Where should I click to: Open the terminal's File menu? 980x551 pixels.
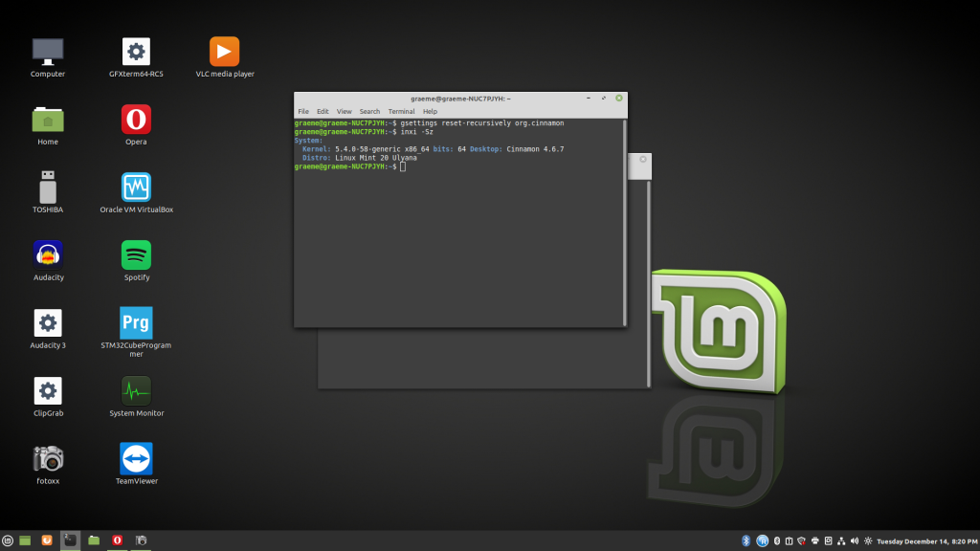[303, 112]
